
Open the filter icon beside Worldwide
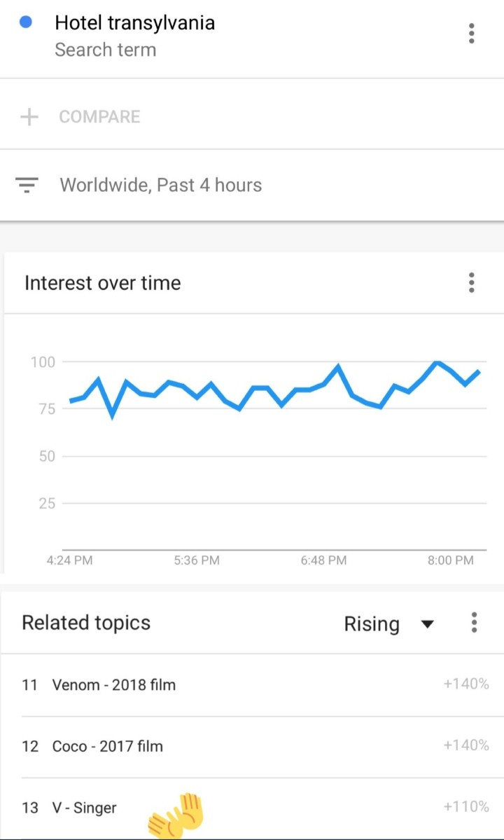coord(27,185)
